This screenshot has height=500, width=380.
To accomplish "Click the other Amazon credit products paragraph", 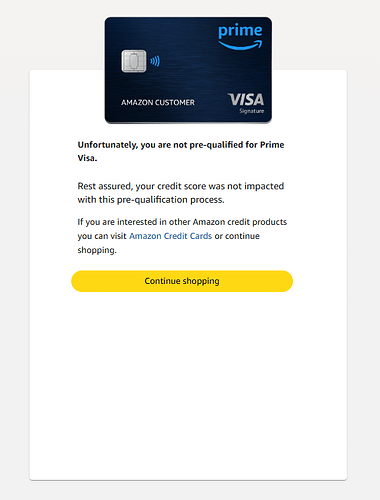I will point(182,236).
